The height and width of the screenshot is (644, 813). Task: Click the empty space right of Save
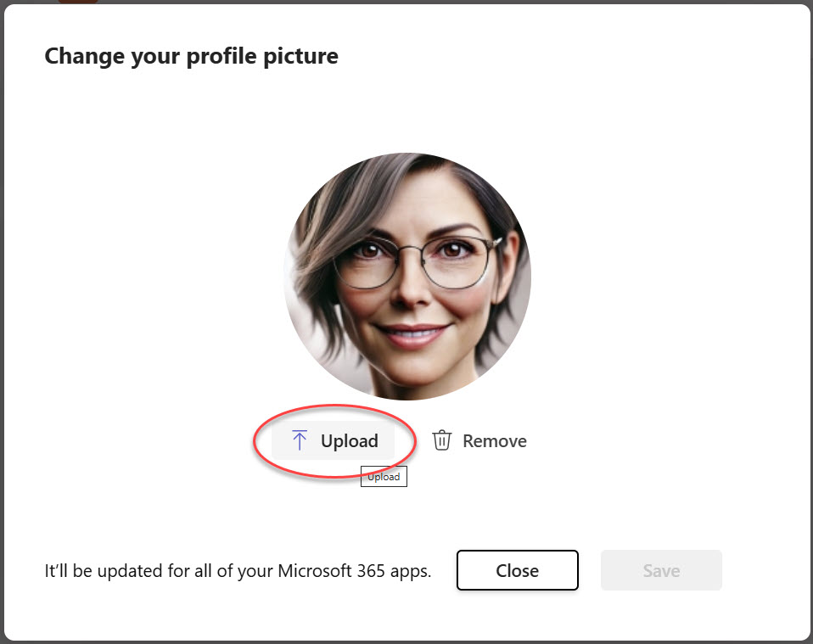(x=764, y=570)
